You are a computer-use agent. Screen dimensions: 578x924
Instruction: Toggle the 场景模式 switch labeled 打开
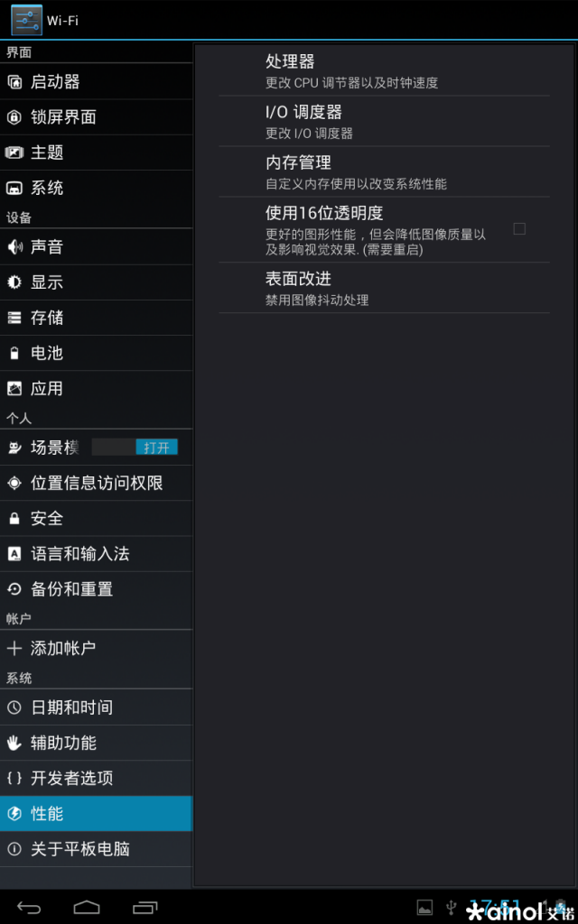point(135,448)
